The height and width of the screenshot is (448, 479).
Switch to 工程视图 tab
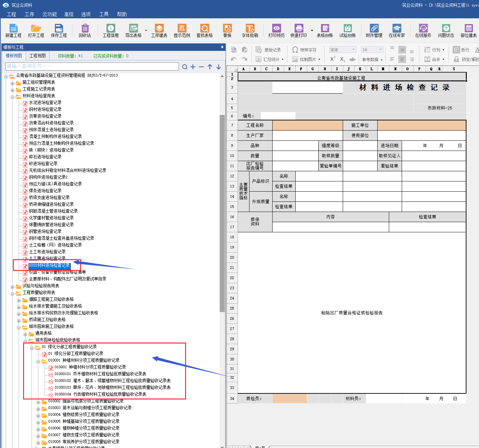(38, 56)
